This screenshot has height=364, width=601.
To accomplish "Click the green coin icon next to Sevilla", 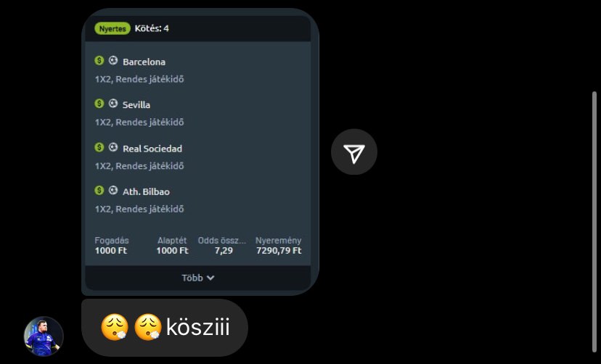I will pyautogui.click(x=99, y=104).
